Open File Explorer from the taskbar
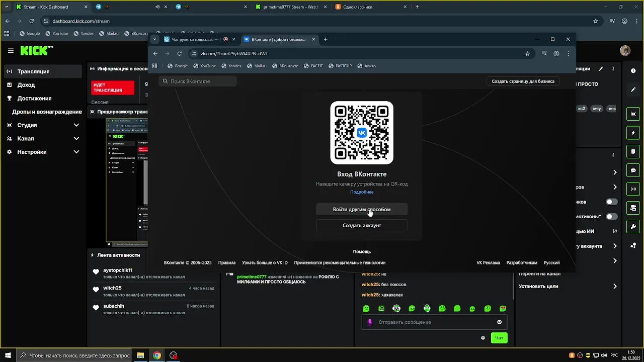 click(x=140, y=355)
